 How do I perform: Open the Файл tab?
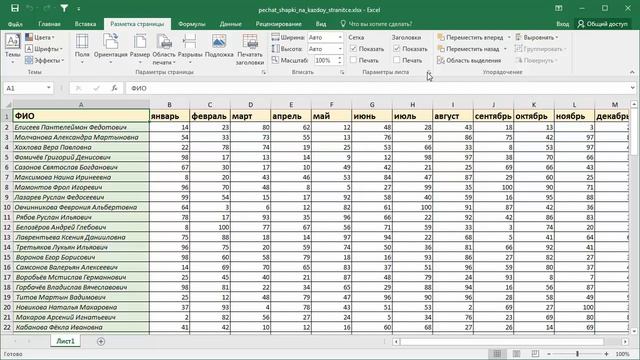(15, 24)
